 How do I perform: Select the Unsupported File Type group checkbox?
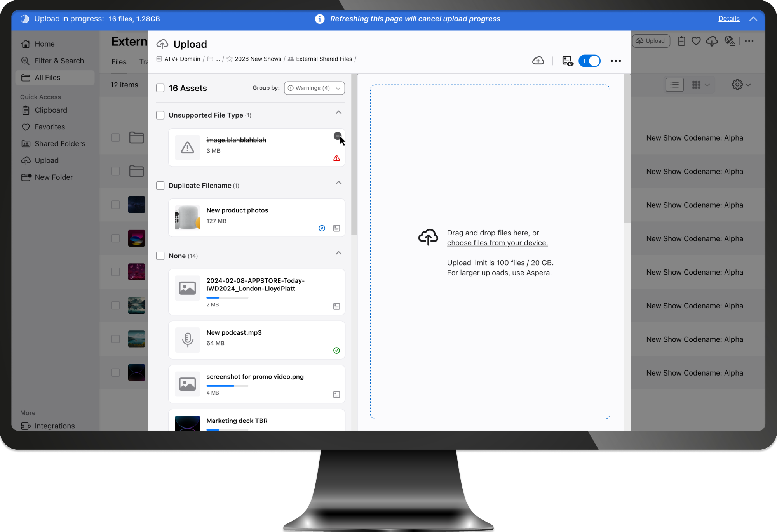pos(160,115)
